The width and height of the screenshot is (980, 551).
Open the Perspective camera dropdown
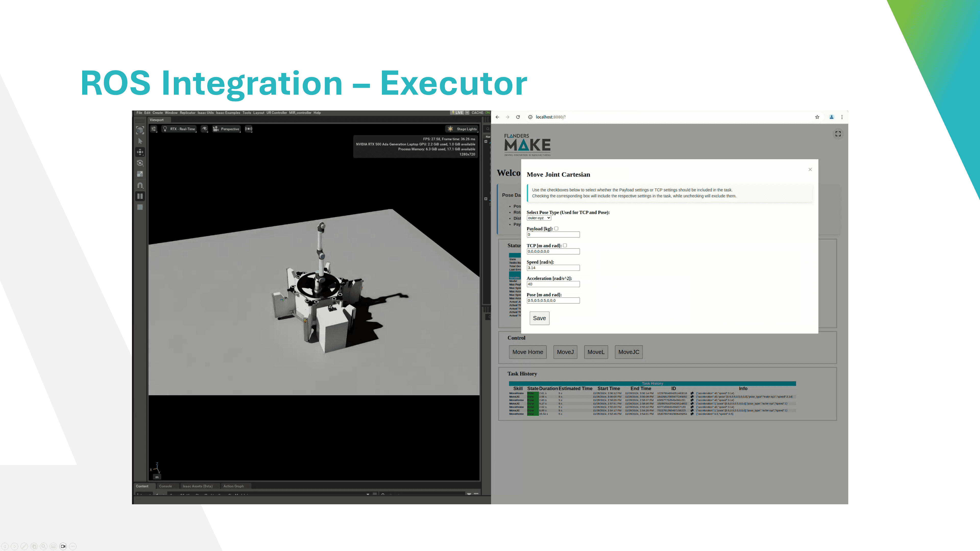[x=226, y=129]
